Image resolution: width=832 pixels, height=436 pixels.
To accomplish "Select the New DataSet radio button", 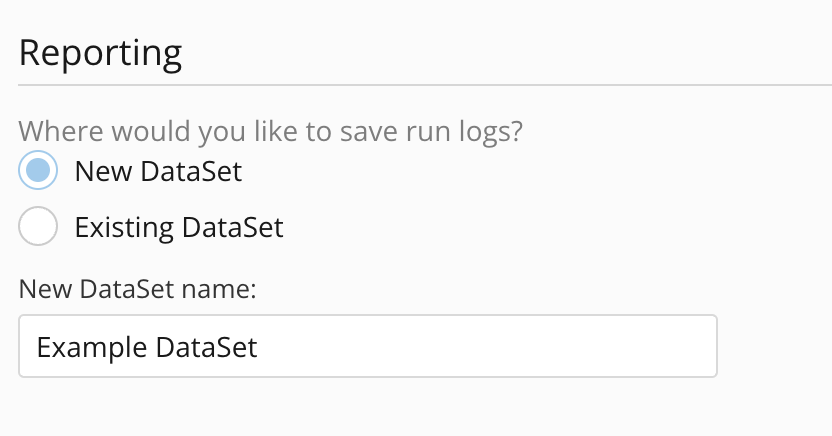I will 38,171.
